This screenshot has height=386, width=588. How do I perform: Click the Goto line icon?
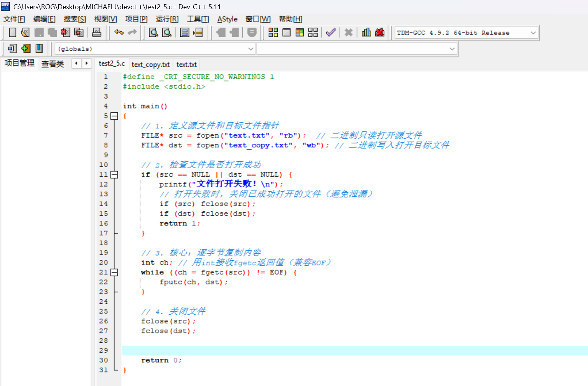click(x=198, y=33)
